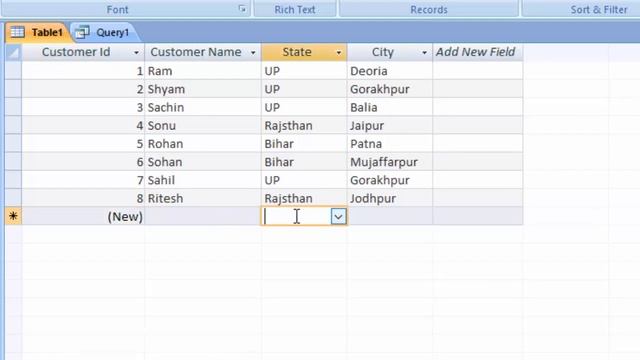Click the name cell 'Sohan'
This screenshot has height=360, width=640.
click(x=203, y=162)
